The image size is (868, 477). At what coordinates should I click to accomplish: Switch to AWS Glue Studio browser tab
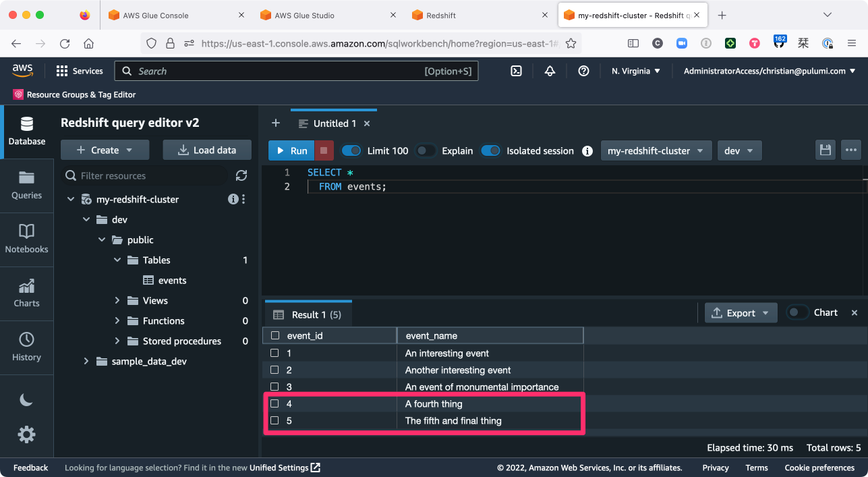click(328, 15)
